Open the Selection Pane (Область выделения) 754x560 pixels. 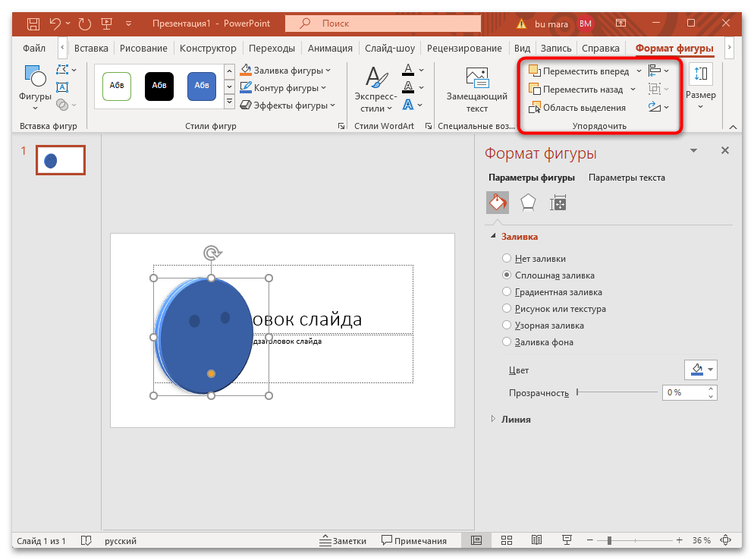click(x=576, y=108)
